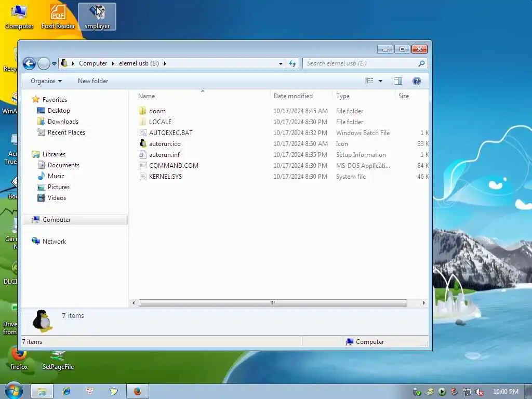Screen dimensions: 532x399
Task: Open Recent Places in the navigation pane
Action: point(66,132)
